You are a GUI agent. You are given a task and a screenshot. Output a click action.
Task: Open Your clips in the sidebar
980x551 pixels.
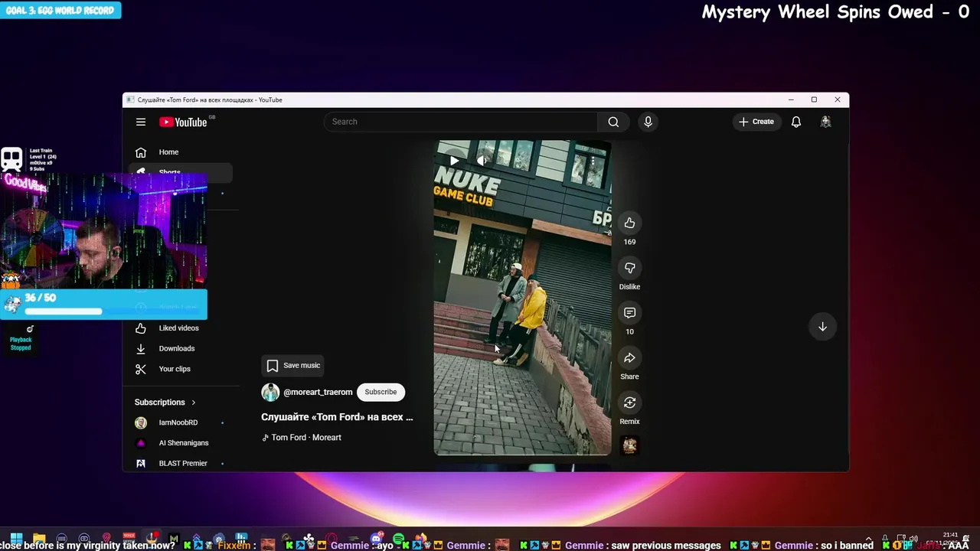tap(181, 369)
